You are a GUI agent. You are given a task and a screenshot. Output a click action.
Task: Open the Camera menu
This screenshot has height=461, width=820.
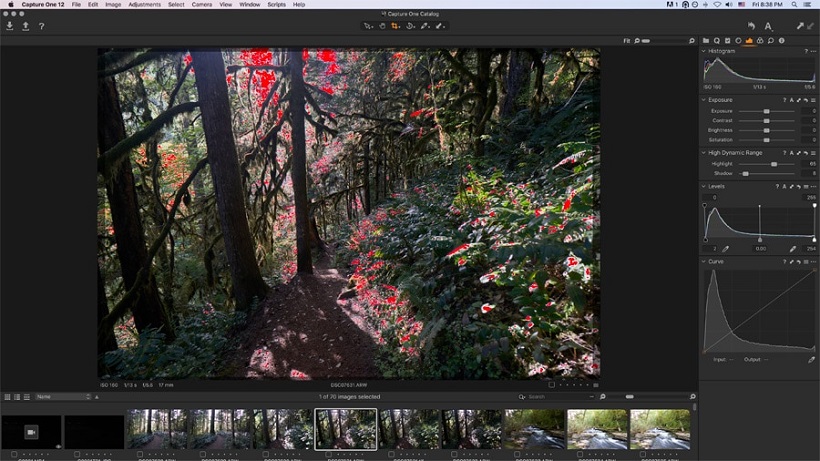click(x=201, y=4)
